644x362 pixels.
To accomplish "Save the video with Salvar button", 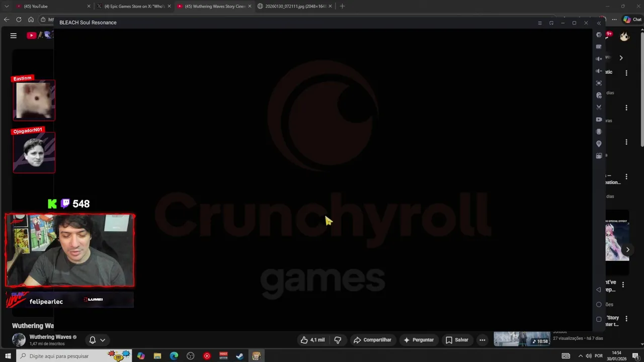I will click(457, 340).
